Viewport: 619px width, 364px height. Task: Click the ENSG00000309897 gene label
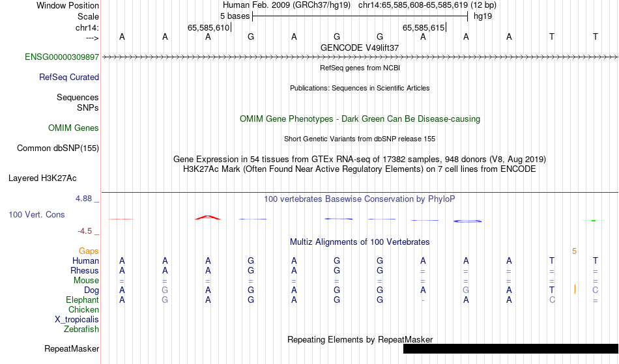pyautogui.click(x=62, y=57)
